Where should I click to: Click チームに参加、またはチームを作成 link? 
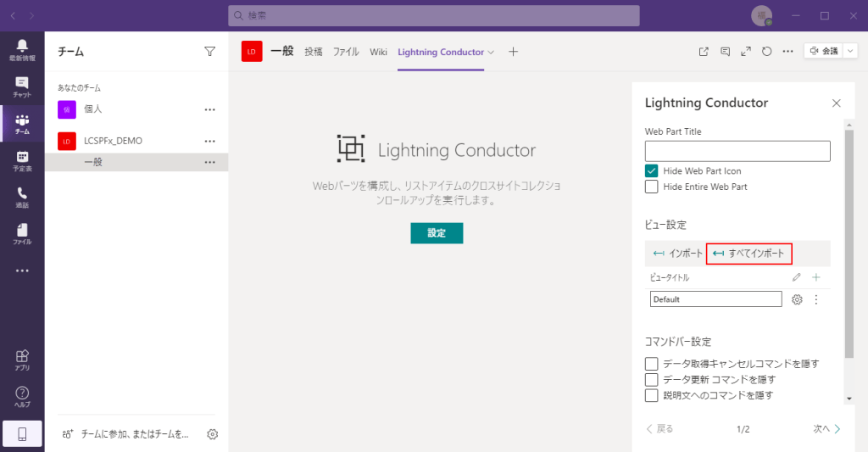click(x=125, y=434)
